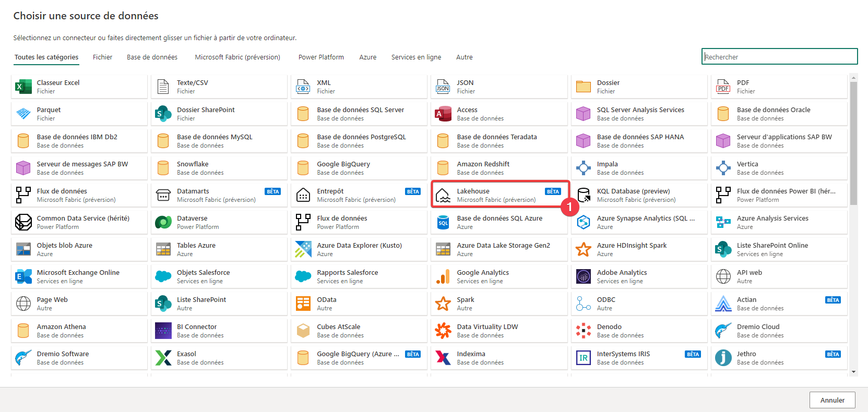Image resolution: width=868 pixels, height=412 pixels.
Task: Select the ODBC connector icon
Action: coord(584,304)
